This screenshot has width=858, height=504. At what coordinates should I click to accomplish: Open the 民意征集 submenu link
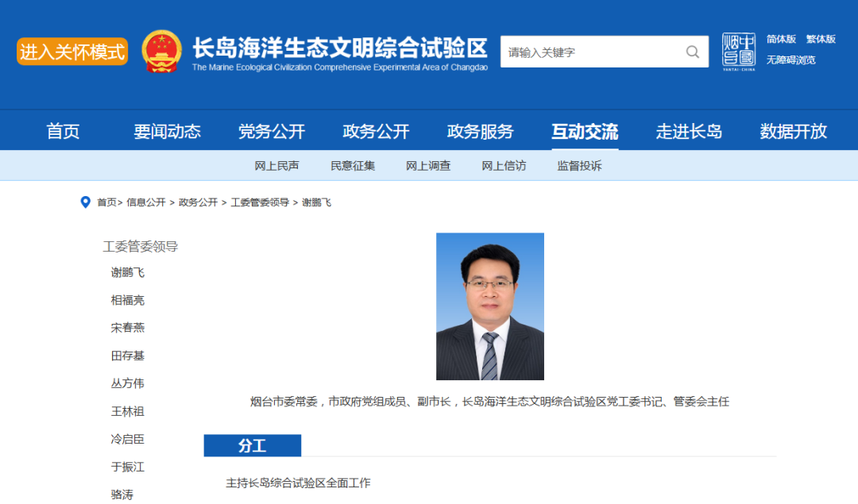coord(353,166)
